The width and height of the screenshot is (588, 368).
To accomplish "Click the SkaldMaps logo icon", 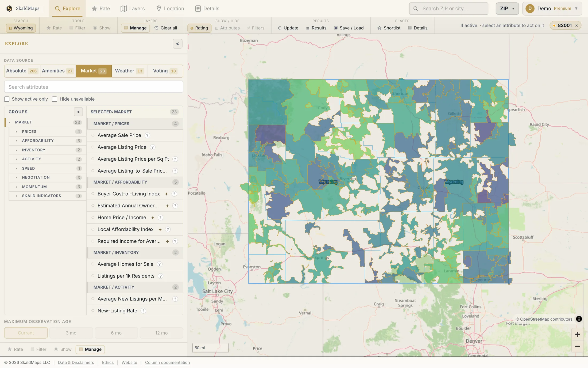I will (x=9, y=9).
